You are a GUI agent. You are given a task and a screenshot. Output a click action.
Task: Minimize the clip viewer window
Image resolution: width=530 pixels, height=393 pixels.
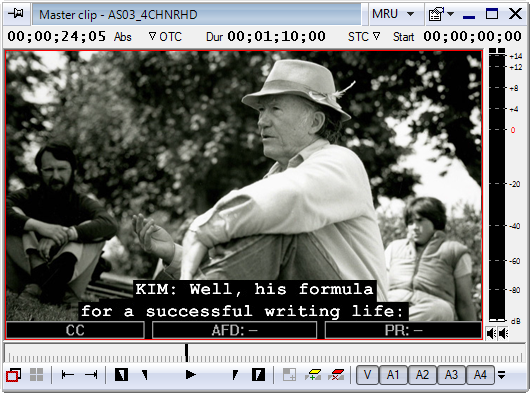(x=469, y=16)
